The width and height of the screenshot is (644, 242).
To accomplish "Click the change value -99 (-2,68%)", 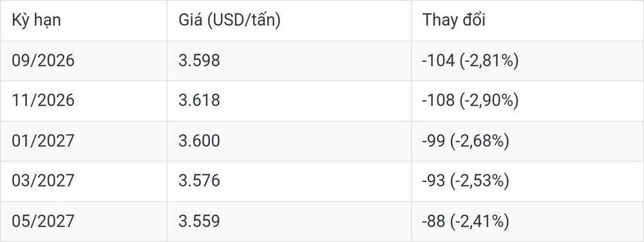I will 466,141.
